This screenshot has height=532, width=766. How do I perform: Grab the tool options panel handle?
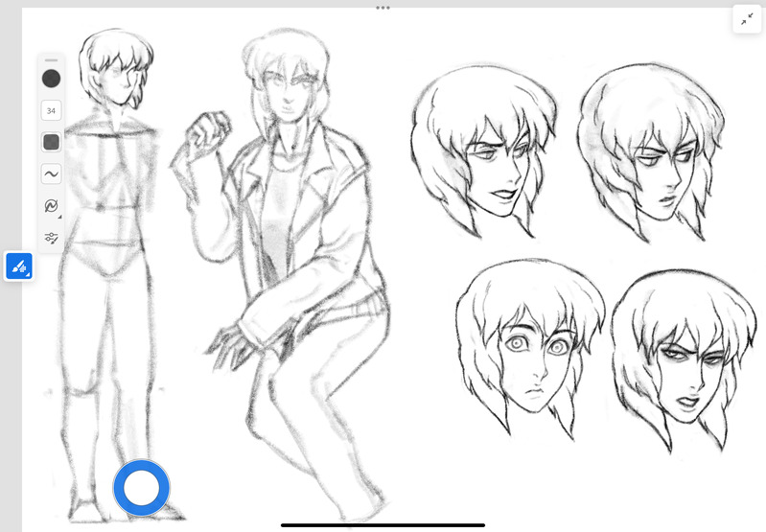(x=51, y=60)
